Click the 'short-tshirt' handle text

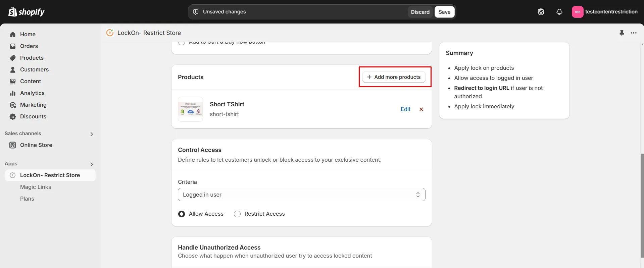coord(224,114)
